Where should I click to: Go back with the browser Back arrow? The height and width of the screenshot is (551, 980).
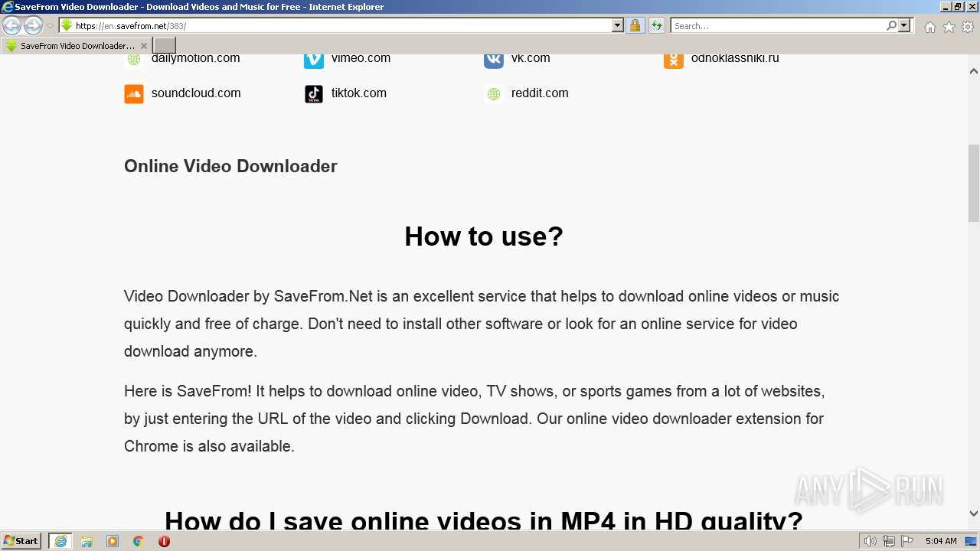[12, 26]
